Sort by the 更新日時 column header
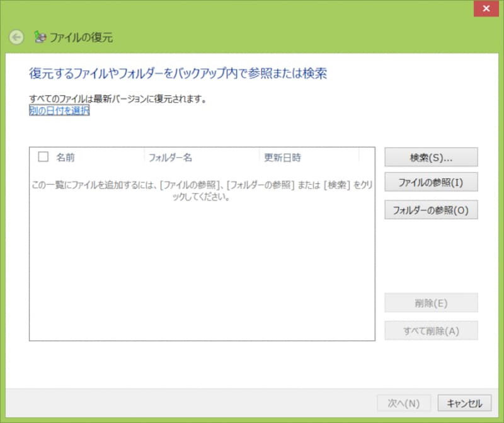This screenshot has width=504, height=423. 282,157
